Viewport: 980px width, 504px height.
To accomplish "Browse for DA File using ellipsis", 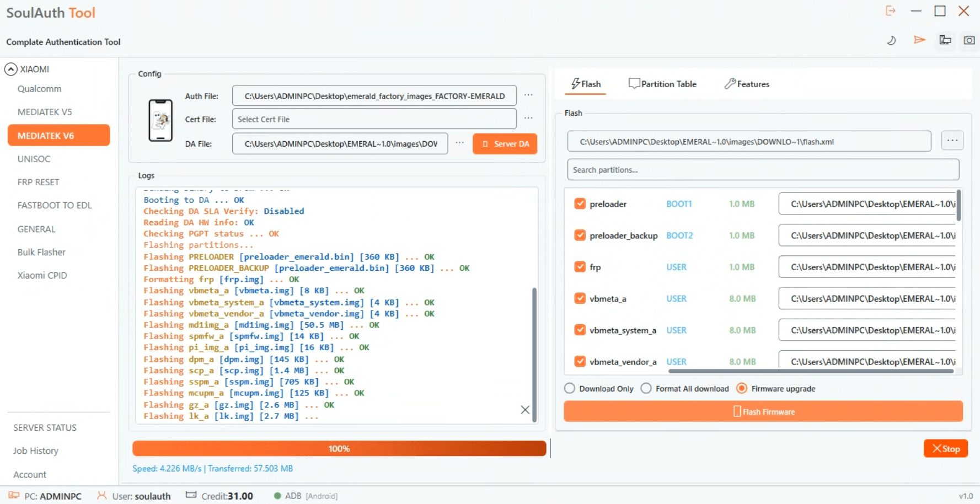I will [x=459, y=143].
